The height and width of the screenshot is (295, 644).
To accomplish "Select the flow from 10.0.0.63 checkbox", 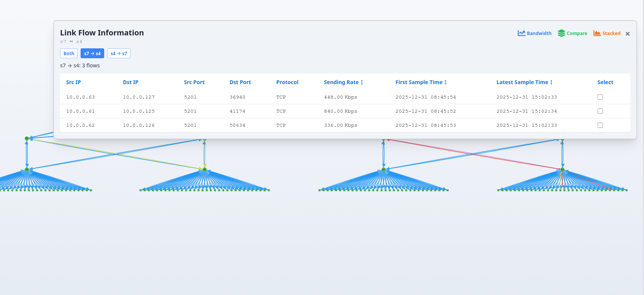I will pos(600,97).
